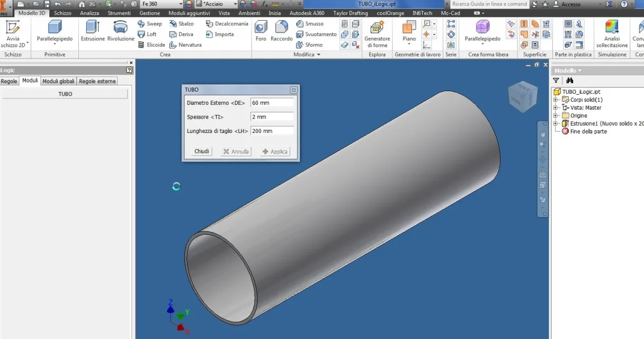644x339 pixels.
Task: Expand the Corpi solidi(1) tree node
Action: 556,100
